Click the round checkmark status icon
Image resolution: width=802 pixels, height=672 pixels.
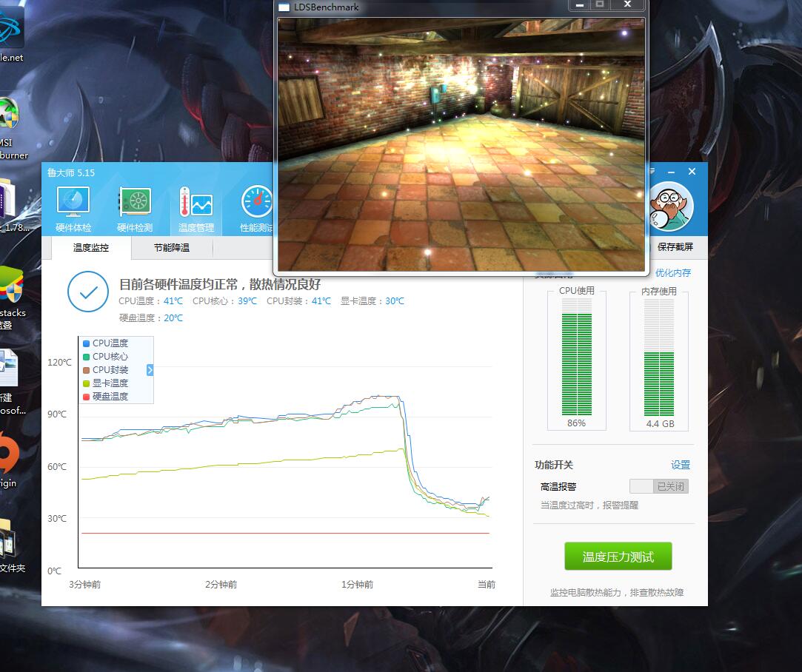[x=88, y=292]
